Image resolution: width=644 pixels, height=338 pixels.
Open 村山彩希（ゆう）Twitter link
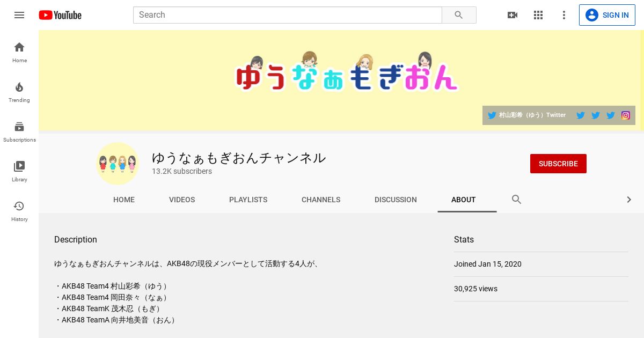pyautogui.click(x=526, y=115)
